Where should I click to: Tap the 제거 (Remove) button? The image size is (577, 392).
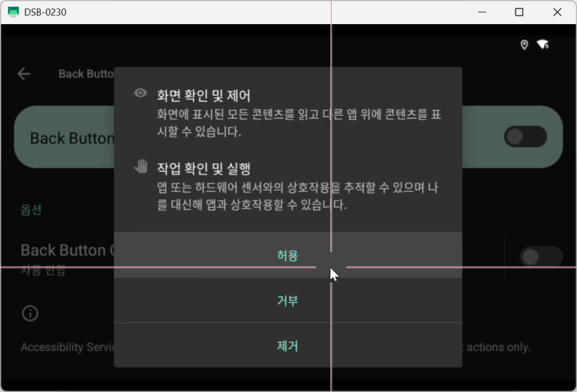(287, 346)
